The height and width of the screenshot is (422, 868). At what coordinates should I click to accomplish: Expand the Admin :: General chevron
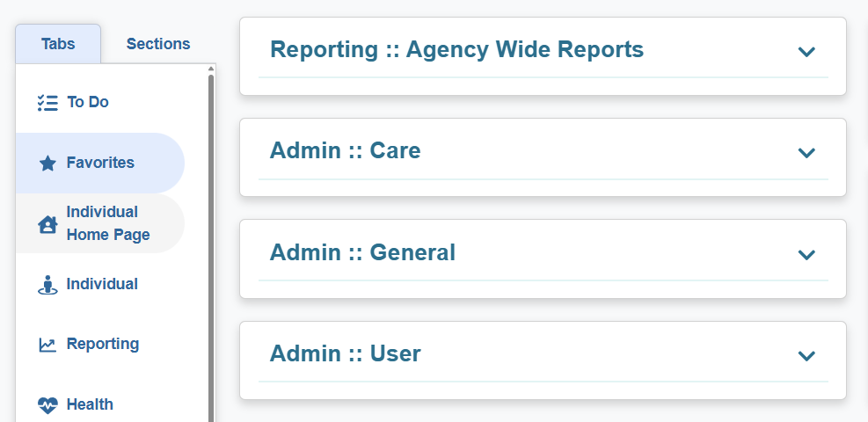[x=806, y=255]
